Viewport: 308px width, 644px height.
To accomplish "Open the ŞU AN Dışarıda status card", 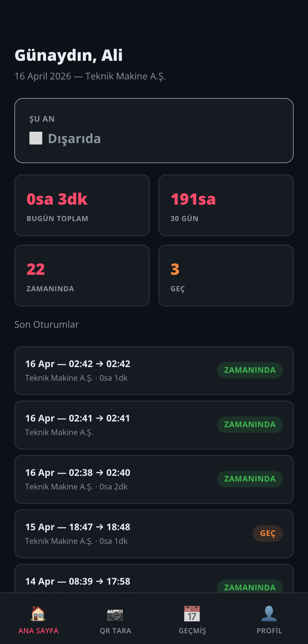I will point(154,131).
